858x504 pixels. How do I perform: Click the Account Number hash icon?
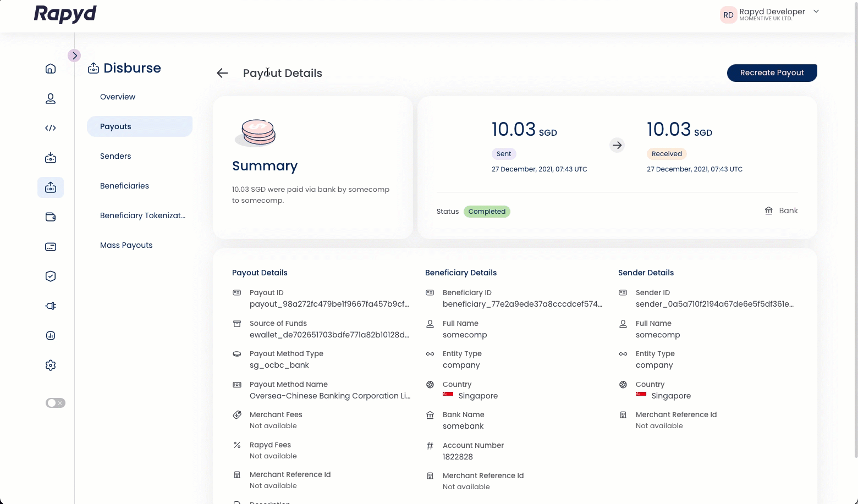click(x=430, y=445)
